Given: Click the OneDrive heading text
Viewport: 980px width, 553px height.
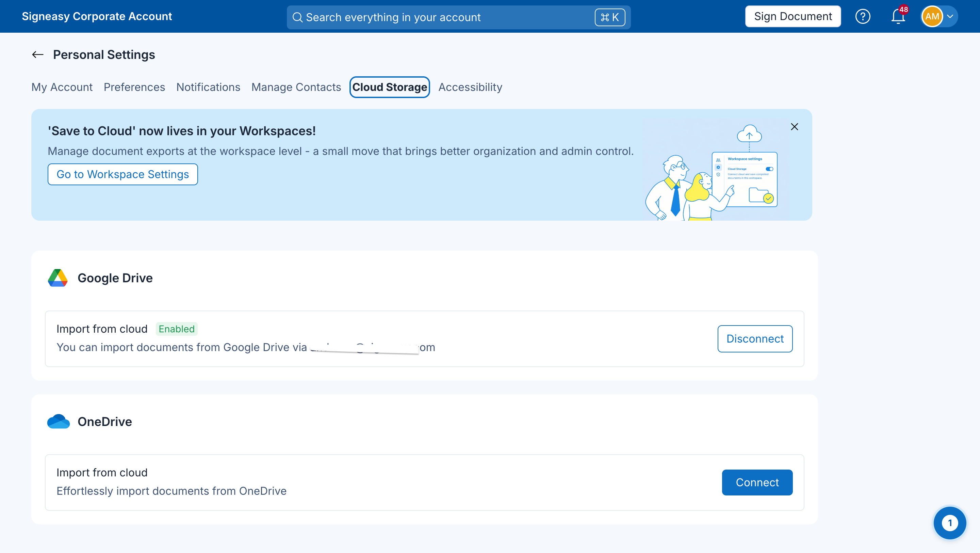Looking at the screenshot, I should 104,421.
